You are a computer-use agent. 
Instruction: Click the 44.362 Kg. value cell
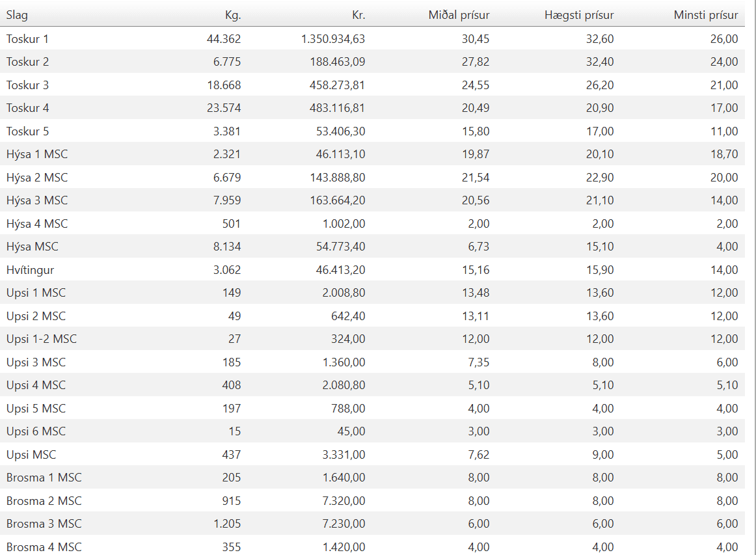pyautogui.click(x=224, y=39)
